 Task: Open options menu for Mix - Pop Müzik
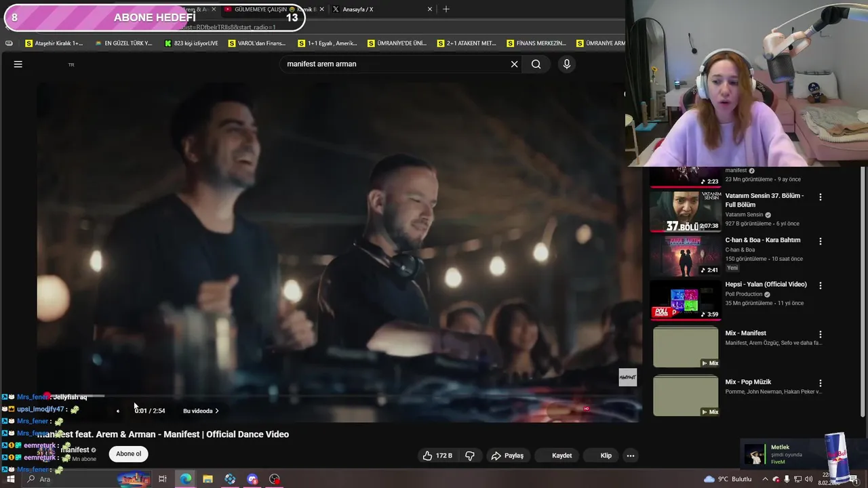point(820,383)
